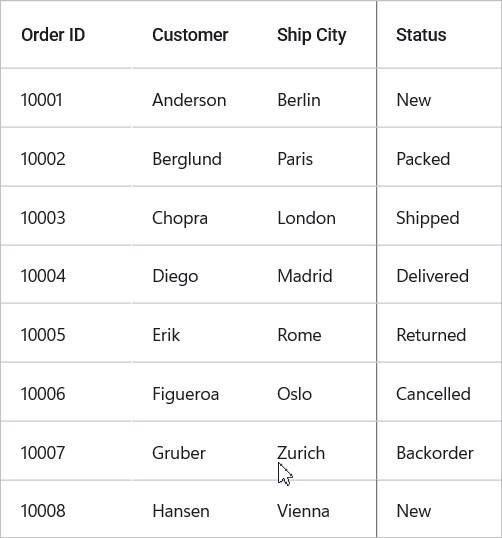Screen dimensions: 502x538
Task: Select the Berglund customer cell
Action: 194,157
